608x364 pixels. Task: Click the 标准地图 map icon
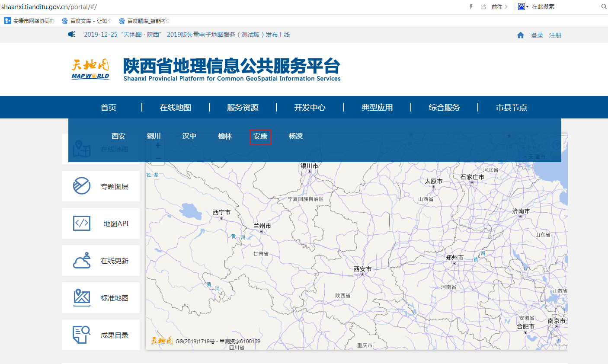(82, 297)
